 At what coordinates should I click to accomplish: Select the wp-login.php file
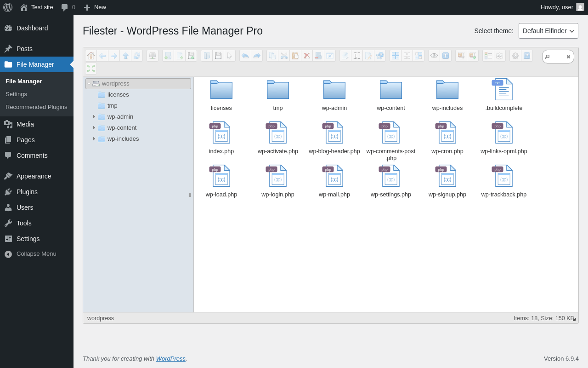point(278,179)
